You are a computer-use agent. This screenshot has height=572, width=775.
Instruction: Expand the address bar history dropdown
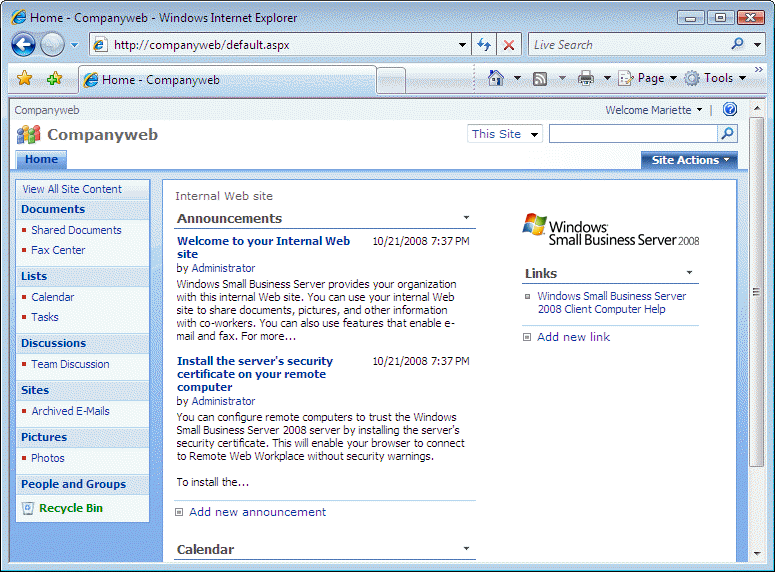coord(462,45)
